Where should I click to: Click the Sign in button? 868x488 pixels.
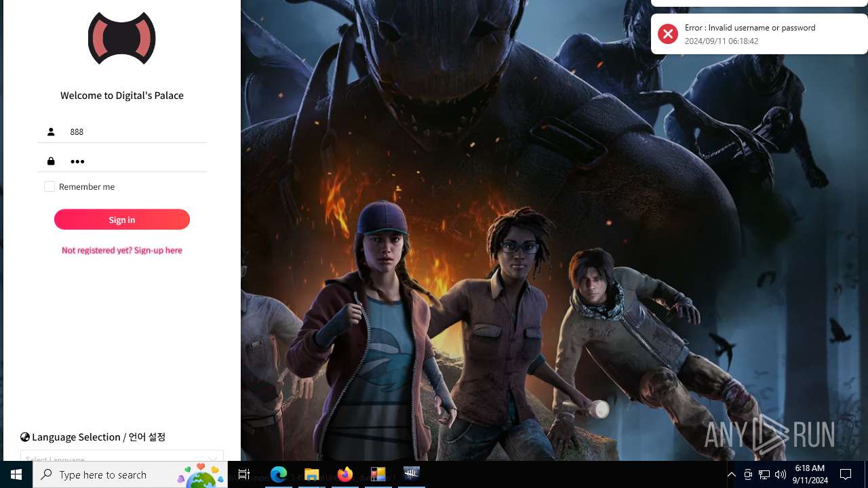[x=122, y=220]
